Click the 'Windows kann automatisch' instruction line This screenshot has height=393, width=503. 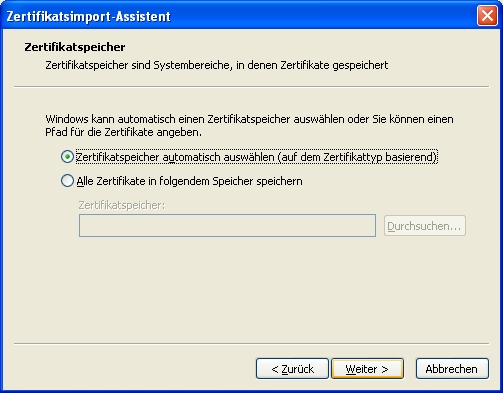(x=249, y=119)
